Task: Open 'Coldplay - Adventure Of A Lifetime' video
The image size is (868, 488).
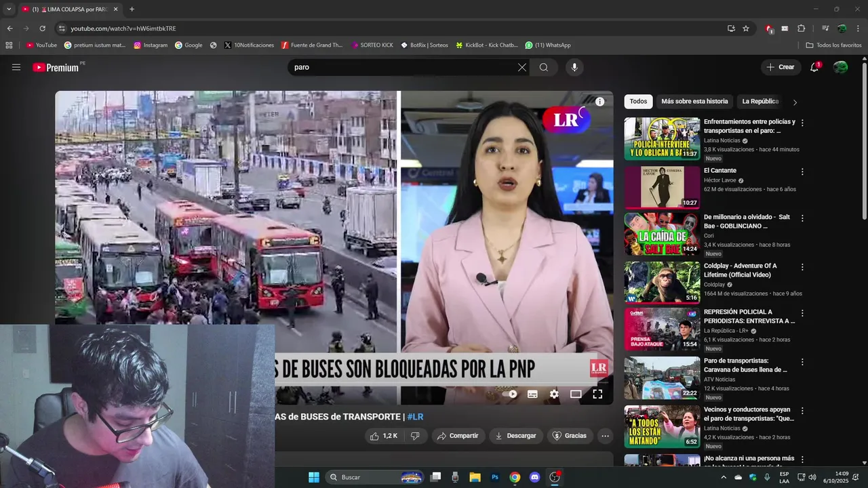Action: pos(662,283)
